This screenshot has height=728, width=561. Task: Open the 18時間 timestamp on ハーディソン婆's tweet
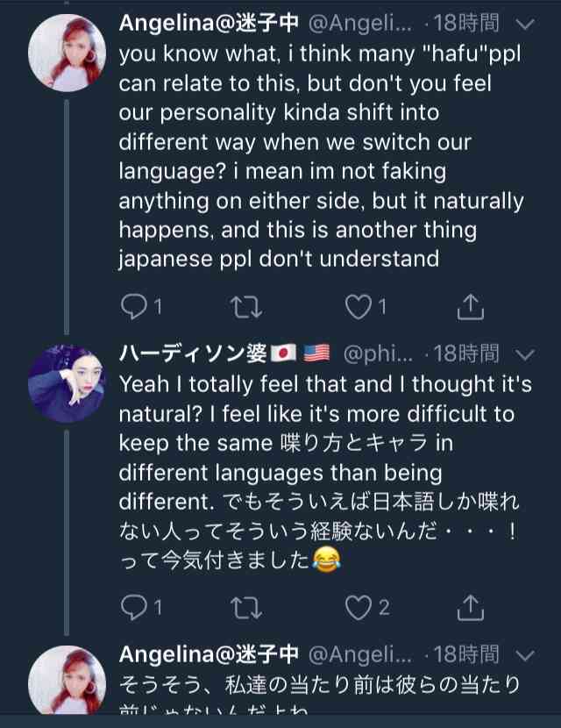pyautogui.click(x=465, y=353)
